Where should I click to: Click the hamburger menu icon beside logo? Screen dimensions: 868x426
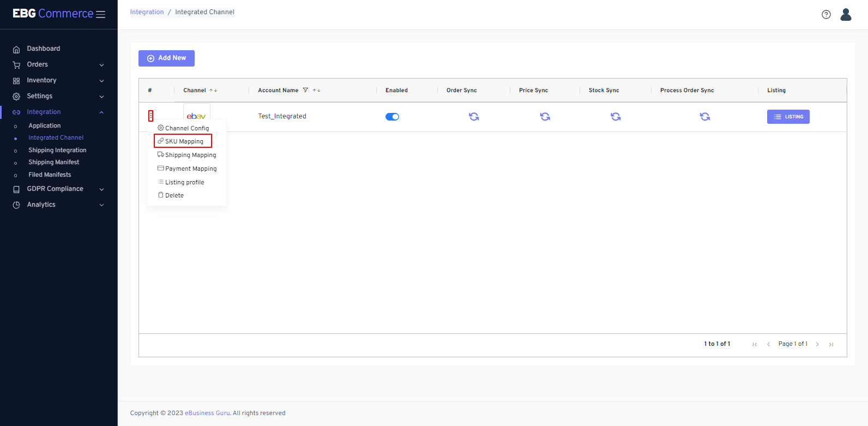click(x=101, y=15)
